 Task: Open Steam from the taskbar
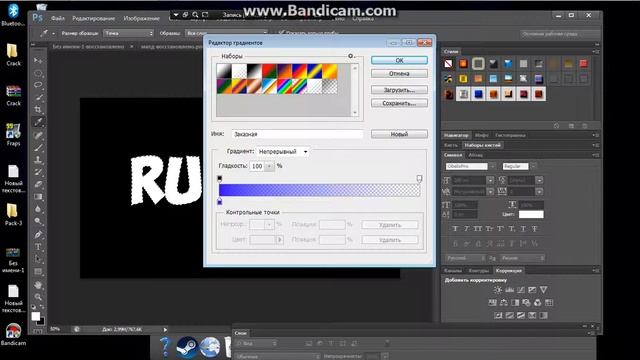coord(187,347)
